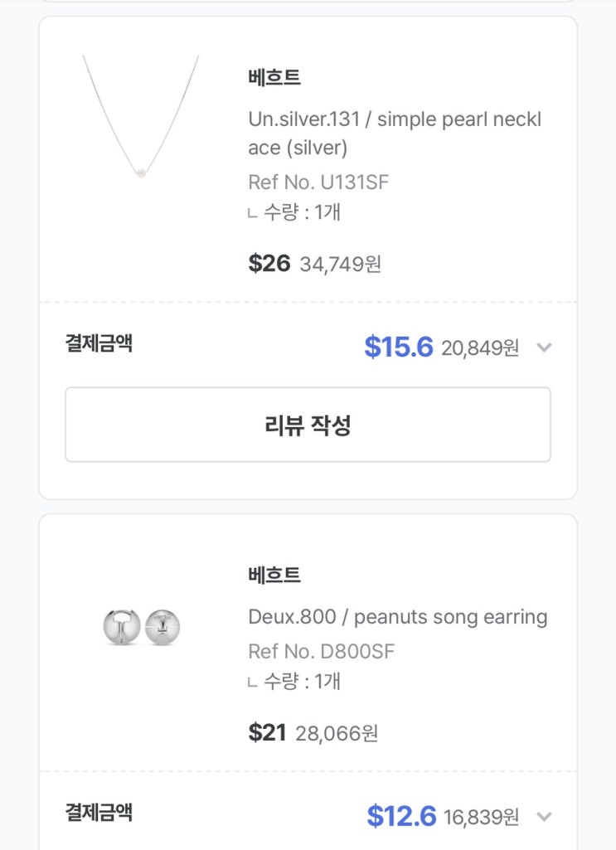The height and width of the screenshot is (850, 616).
Task: Click the blue $12.6 payment amount
Action: tap(401, 817)
